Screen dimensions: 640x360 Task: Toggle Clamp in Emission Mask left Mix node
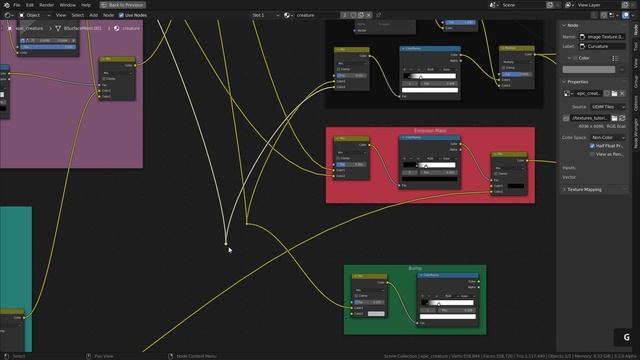coord(338,158)
